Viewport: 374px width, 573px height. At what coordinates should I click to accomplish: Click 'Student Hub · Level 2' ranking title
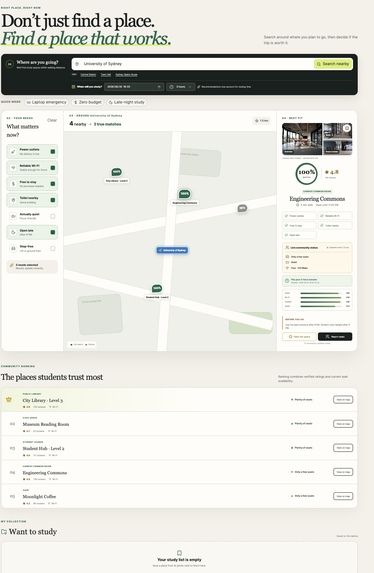[43, 448]
